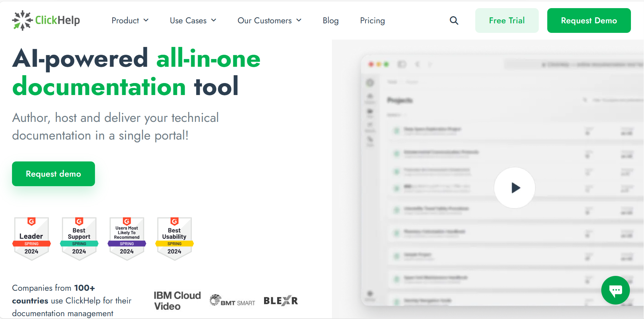Expand the Product dropdown menu
The image size is (644, 319).
[x=130, y=20]
